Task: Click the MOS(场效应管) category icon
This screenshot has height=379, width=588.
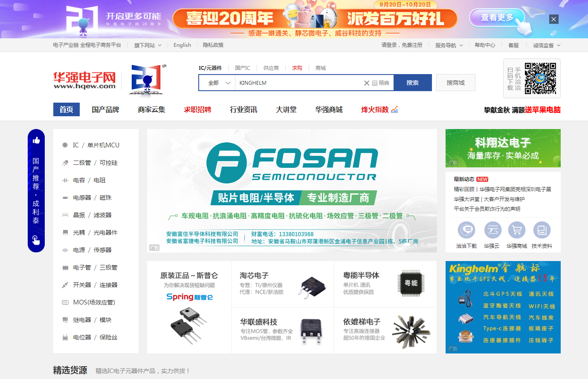Action: coord(65,302)
